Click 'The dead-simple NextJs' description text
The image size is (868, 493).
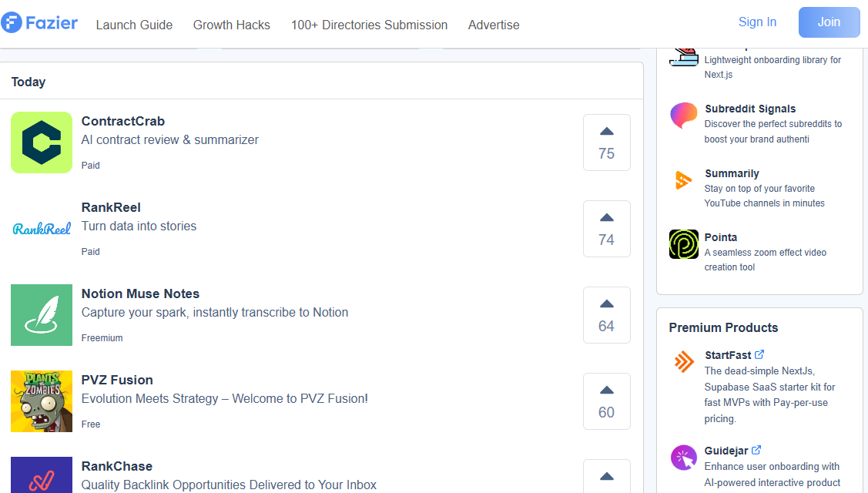pos(770,395)
